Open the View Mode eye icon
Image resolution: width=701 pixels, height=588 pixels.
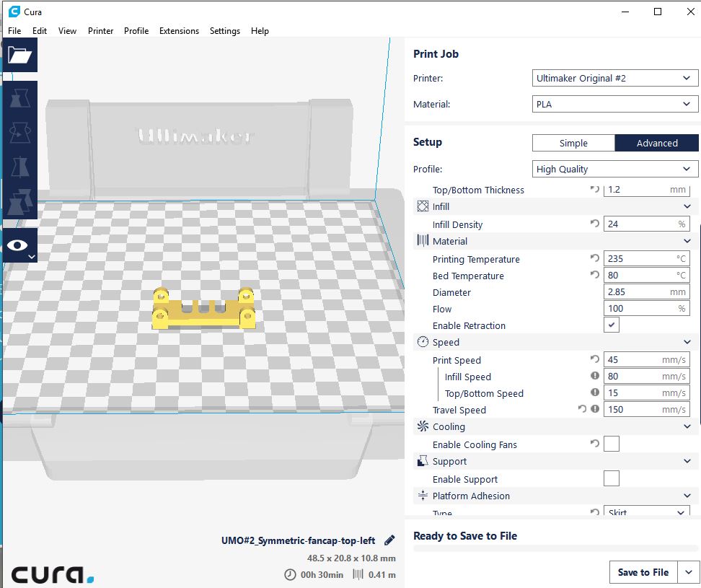point(19,247)
